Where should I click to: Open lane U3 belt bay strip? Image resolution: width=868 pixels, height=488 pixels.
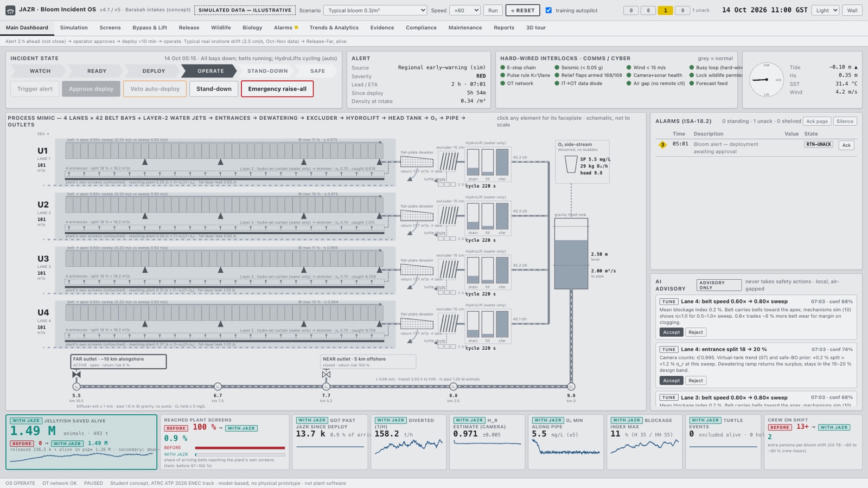(x=224, y=259)
